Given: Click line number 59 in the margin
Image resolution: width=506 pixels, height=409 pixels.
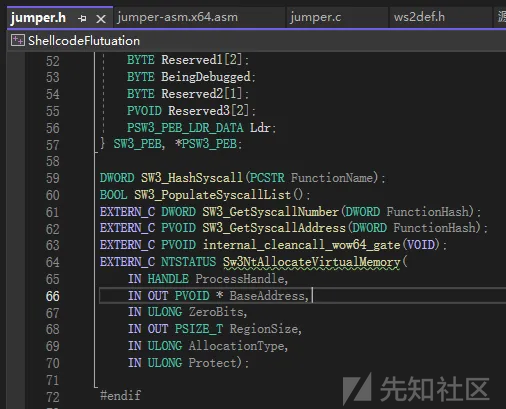Looking at the screenshot, I should pyautogui.click(x=53, y=178).
